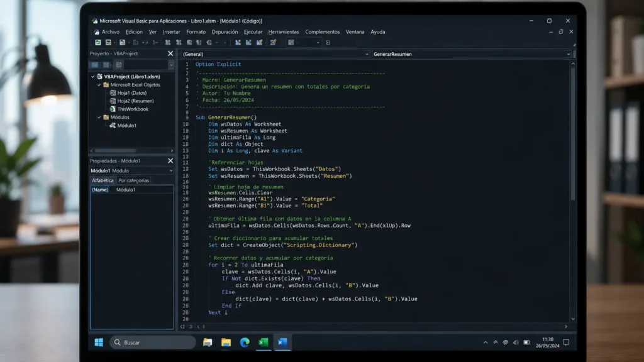
Task: Close the Propiedades - Módulo1 panel
Action: (170, 160)
